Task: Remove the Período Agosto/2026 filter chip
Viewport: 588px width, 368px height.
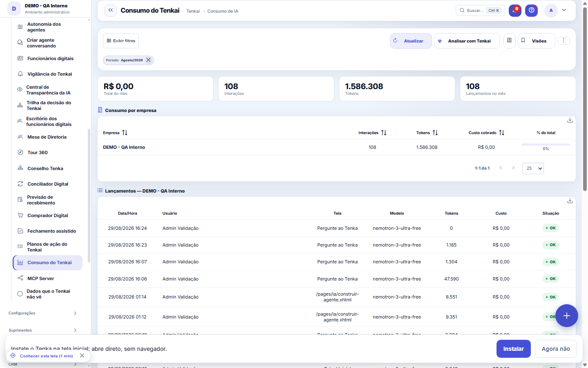Action: click(149, 60)
